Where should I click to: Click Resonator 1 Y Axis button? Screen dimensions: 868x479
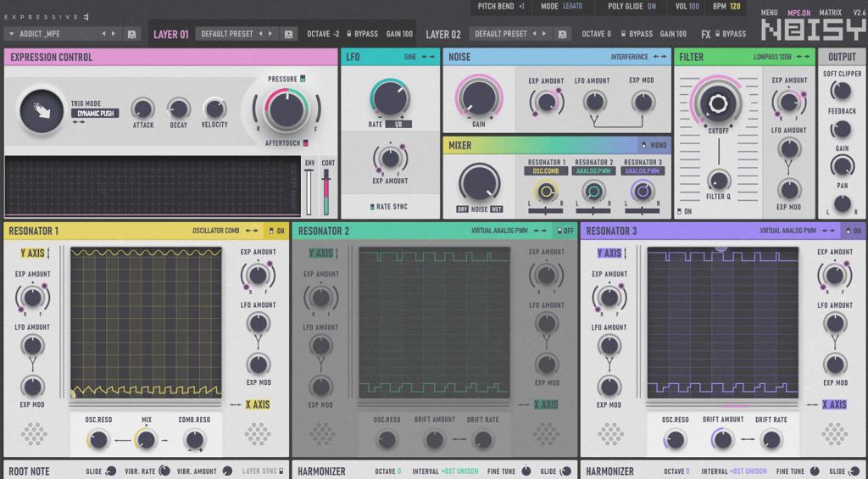point(33,253)
